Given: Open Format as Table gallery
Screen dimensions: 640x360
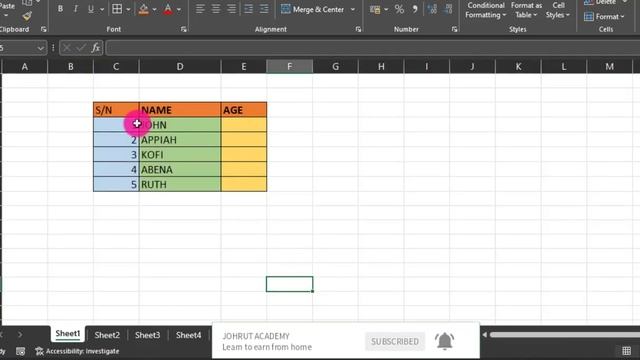Looking at the screenshot, I should tap(526, 10).
